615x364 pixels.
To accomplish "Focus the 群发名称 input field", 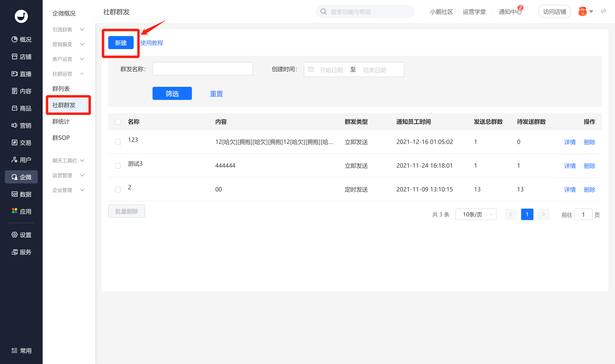I will point(203,69).
